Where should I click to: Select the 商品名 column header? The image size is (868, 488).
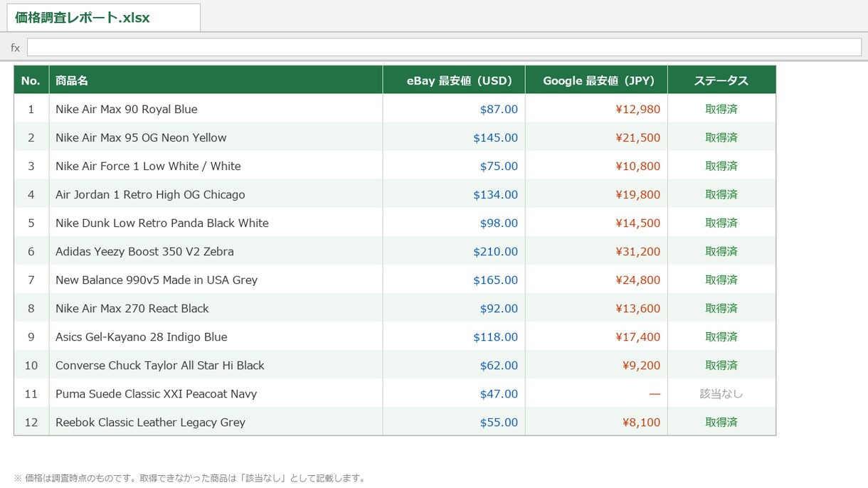coord(216,80)
